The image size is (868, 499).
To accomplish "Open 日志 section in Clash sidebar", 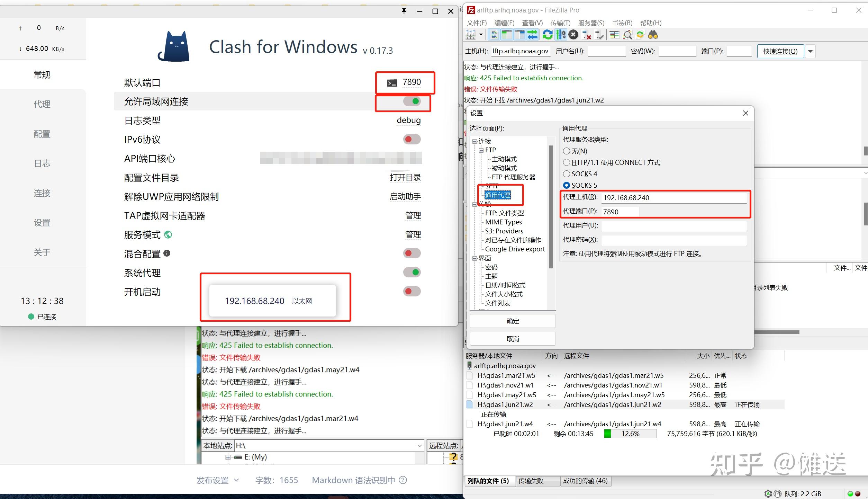I will tap(42, 163).
